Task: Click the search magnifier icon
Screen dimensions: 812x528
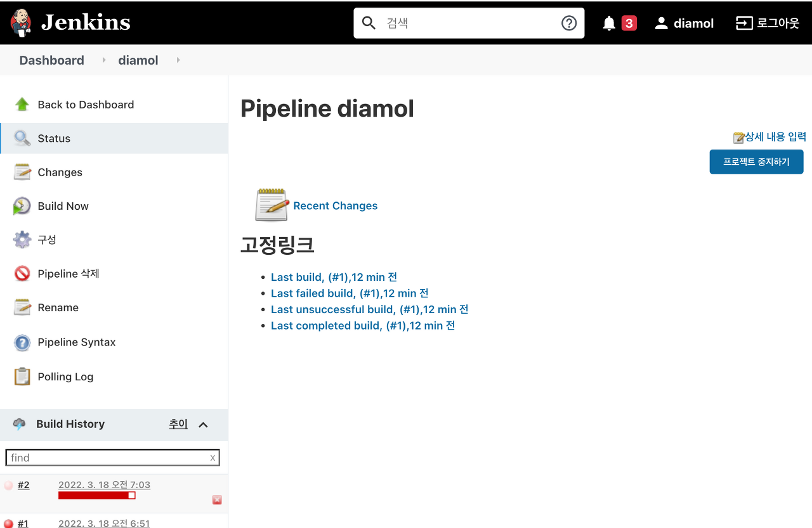Action: coord(369,23)
